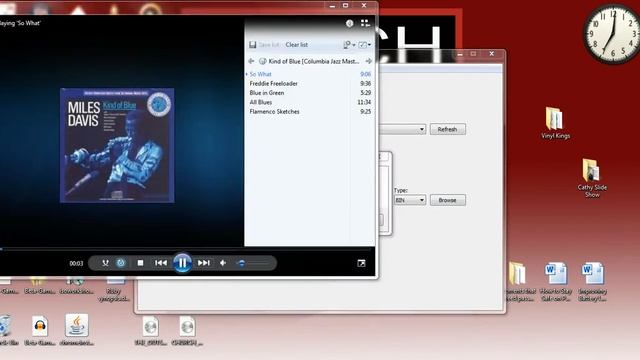Image resolution: width=640 pixels, height=360 pixels.
Task: Open the rightmost Word document icon
Action: click(x=592, y=282)
